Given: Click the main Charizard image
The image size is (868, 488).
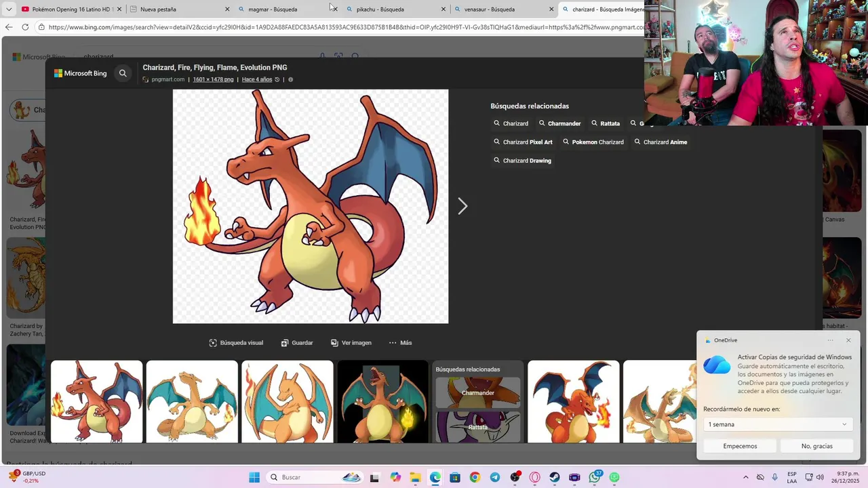Looking at the screenshot, I should (x=311, y=207).
